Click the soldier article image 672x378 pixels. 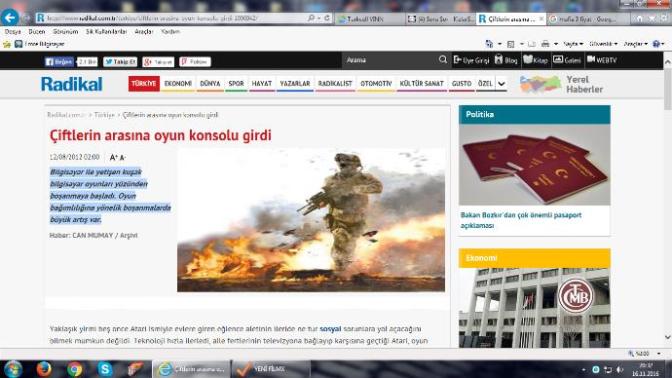311,220
